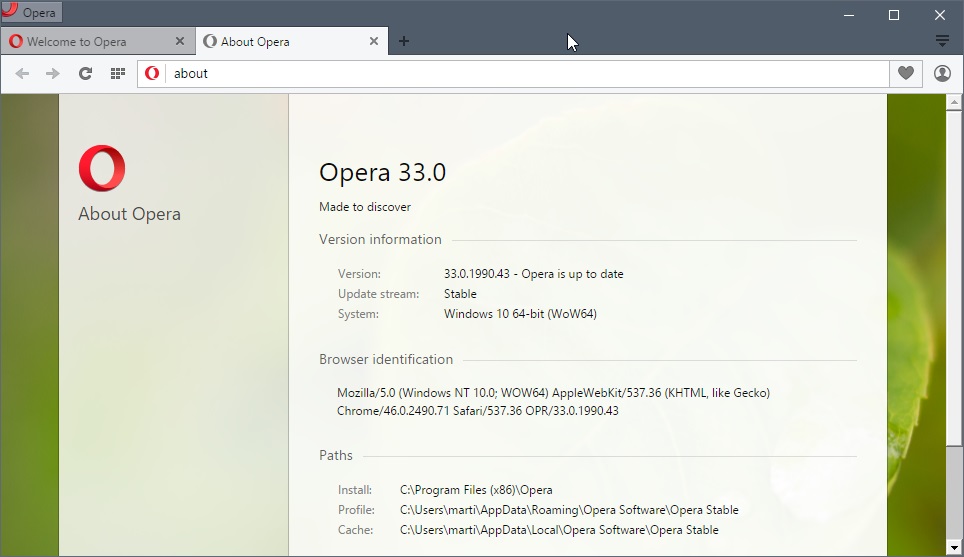
Task: Click the Made to discover tagline
Action: [365, 207]
